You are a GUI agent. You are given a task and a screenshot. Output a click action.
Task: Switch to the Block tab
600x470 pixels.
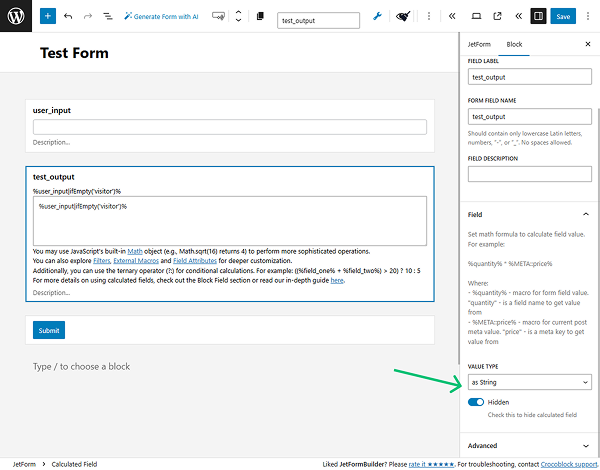click(514, 44)
